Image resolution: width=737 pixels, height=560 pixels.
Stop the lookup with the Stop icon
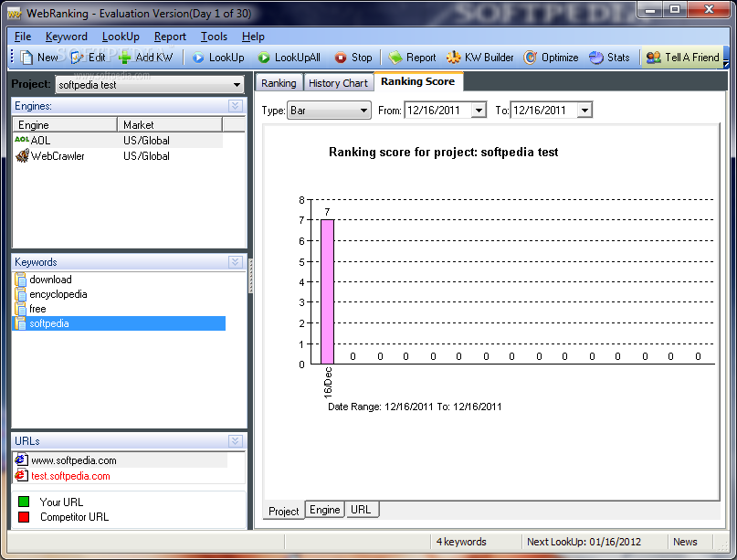point(341,58)
